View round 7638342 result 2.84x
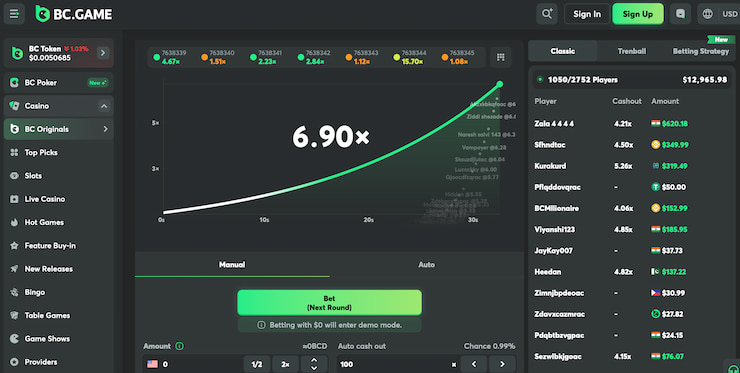The image size is (740, 373). (314, 57)
